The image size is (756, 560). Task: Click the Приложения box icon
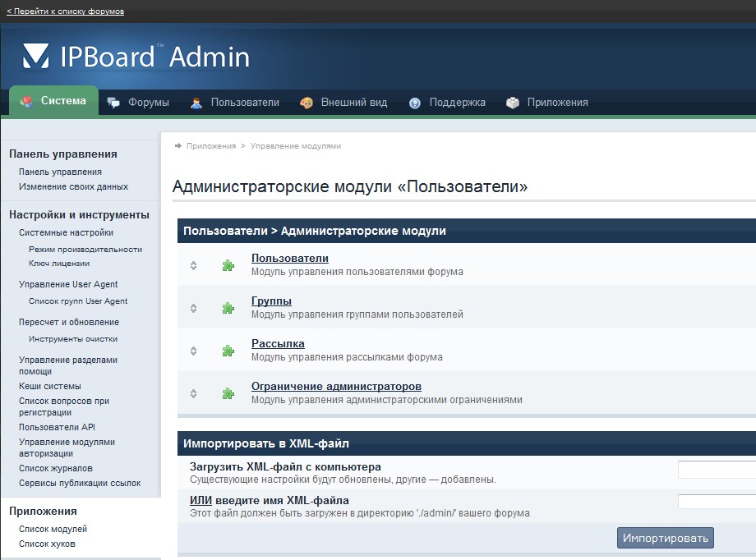(513, 103)
